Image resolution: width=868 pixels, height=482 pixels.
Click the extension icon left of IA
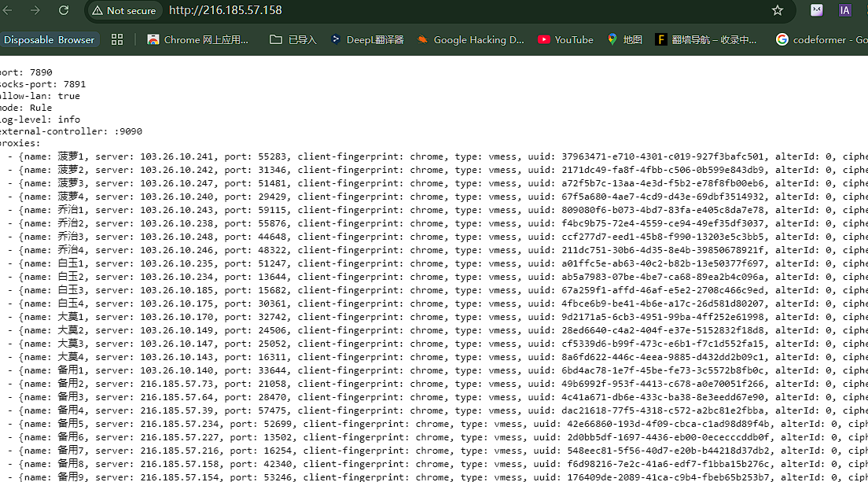tap(817, 10)
